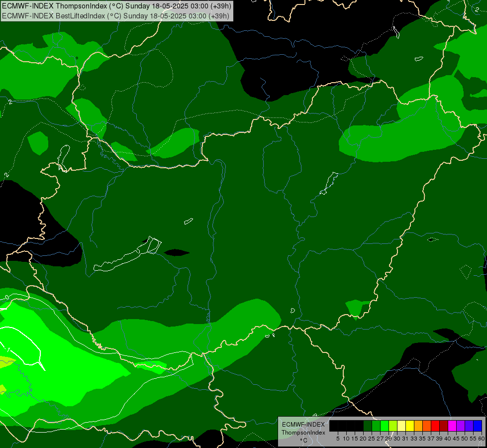Click the legend tick label 5
This screenshot has height=448, width=487.
tap(338, 439)
